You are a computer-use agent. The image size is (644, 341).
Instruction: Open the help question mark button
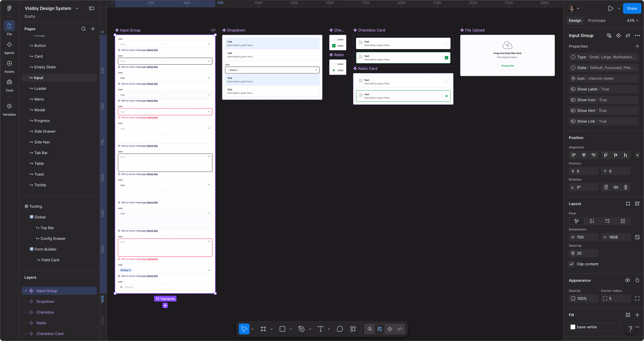click(x=630, y=329)
